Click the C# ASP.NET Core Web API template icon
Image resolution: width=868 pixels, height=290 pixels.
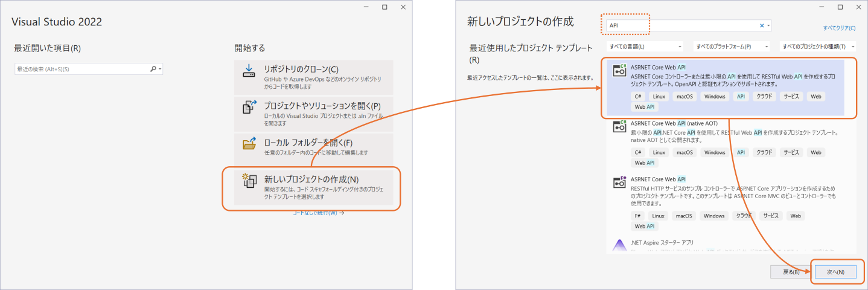619,70
